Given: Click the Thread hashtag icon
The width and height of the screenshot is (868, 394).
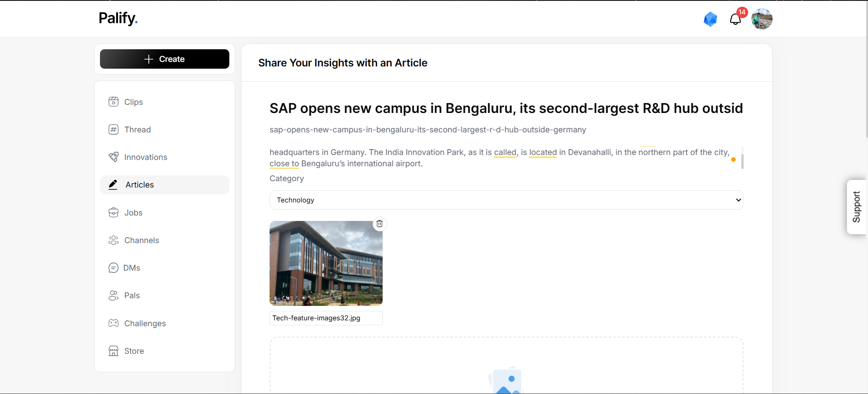Looking at the screenshot, I should pos(114,130).
